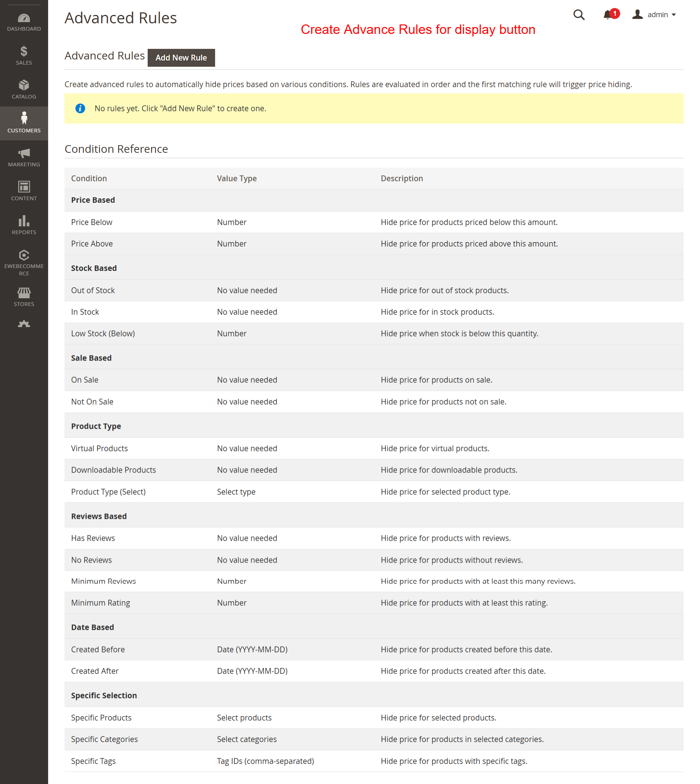Click the Description column header
Image resolution: width=700 pixels, height=784 pixels.
tap(401, 178)
